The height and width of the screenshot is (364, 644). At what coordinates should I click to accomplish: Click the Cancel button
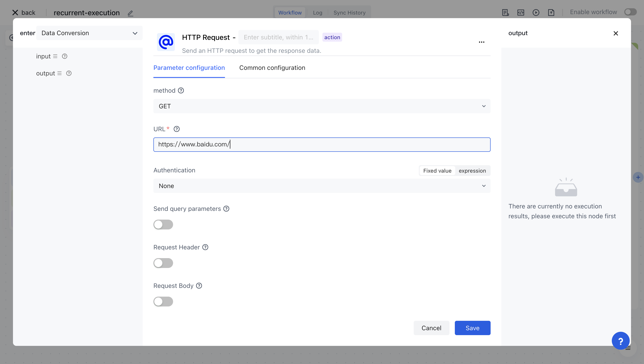click(x=431, y=328)
